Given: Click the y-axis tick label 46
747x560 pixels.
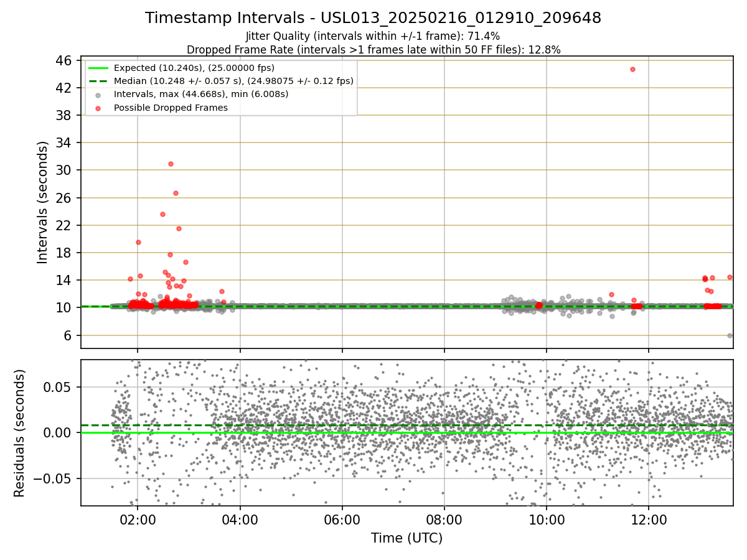Looking at the screenshot, I should pyautogui.click(x=64, y=61).
